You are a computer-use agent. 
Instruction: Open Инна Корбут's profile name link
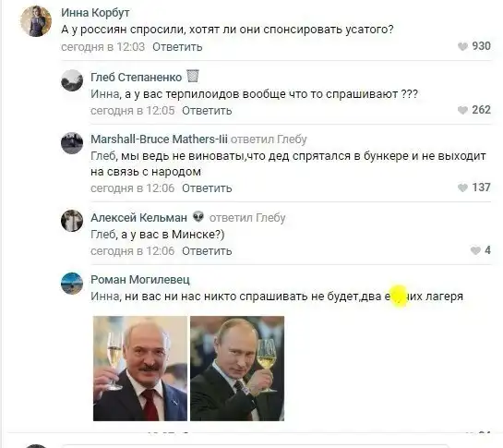95,13
